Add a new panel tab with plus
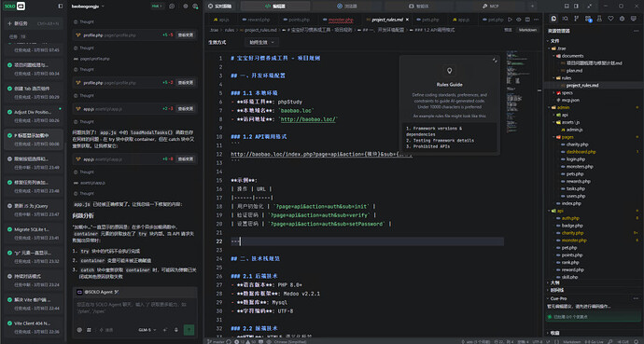644x344 pixels. [532, 7]
